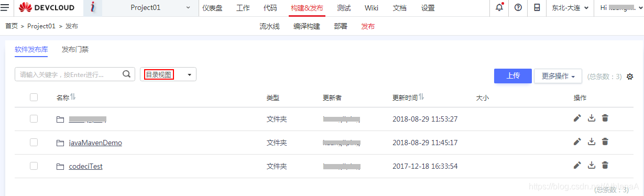This screenshot has height=196, width=644.
Task: Open the 测试 menu
Action: pyautogui.click(x=344, y=8)
